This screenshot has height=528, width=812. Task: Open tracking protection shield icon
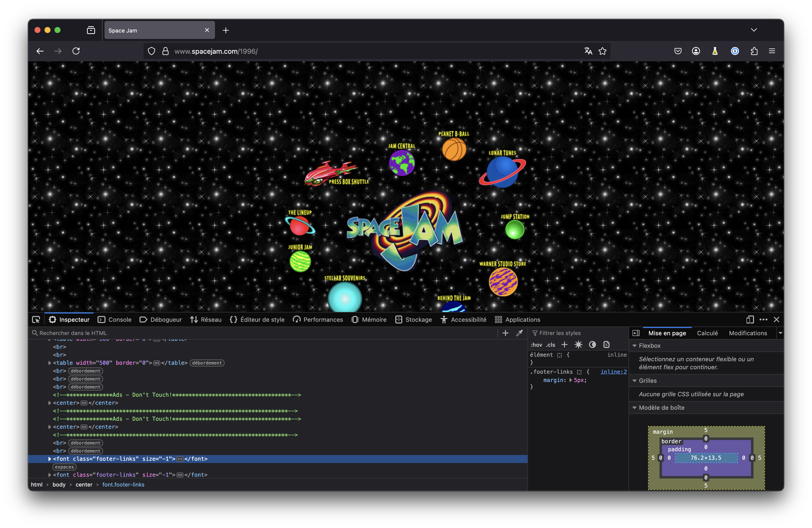coord(151,51)
